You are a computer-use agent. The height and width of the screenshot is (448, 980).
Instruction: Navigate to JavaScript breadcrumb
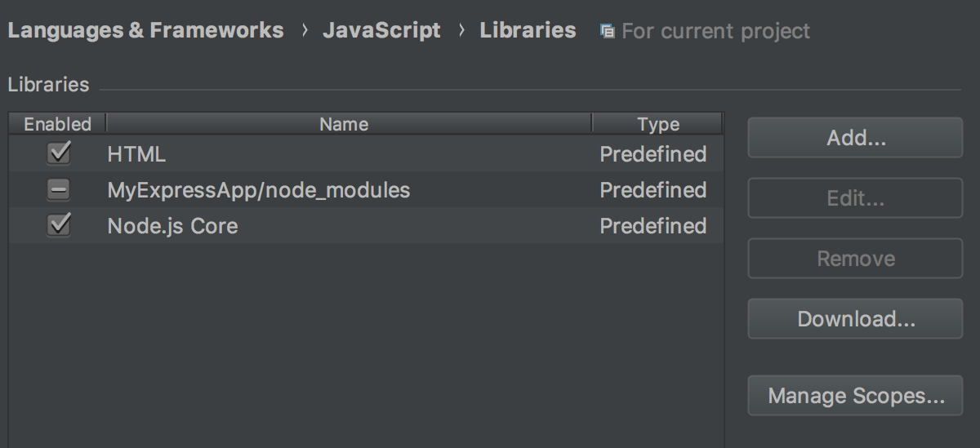point(381,31)
